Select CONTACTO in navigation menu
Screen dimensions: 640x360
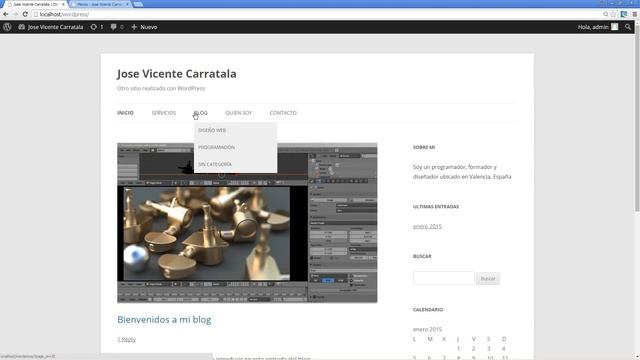click(x=283, y=113)
